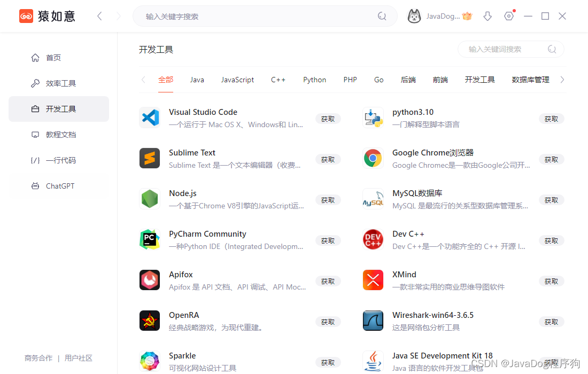Screen dimensions: 588x374
Task: Click 获取 for Sparkle
Action: point(328,362)
